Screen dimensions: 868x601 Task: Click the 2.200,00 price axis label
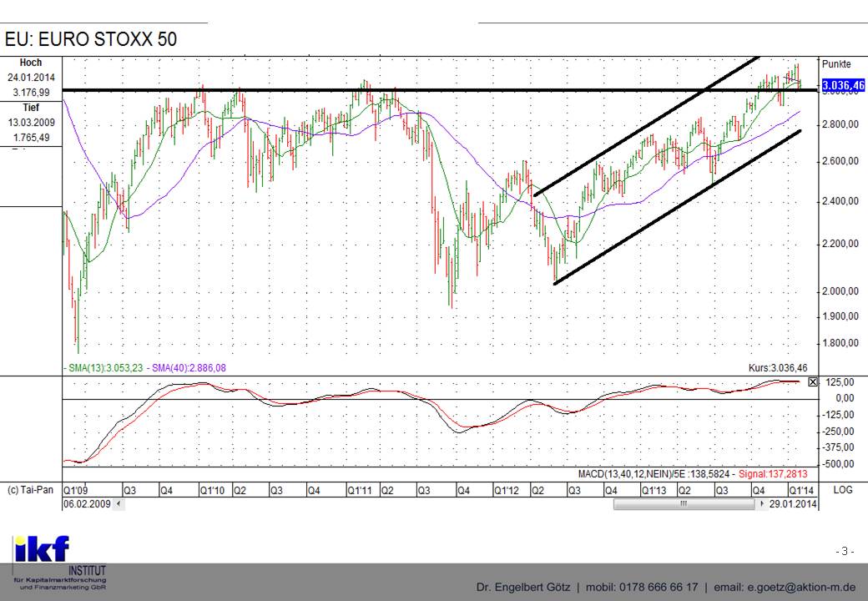(841, 244)
